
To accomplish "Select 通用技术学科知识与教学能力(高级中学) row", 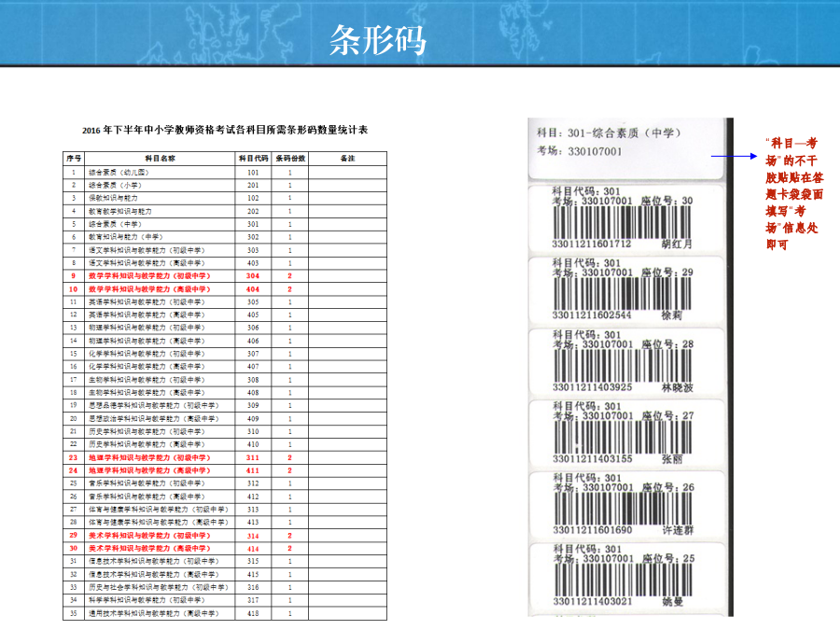I will (x=225, y=613).
